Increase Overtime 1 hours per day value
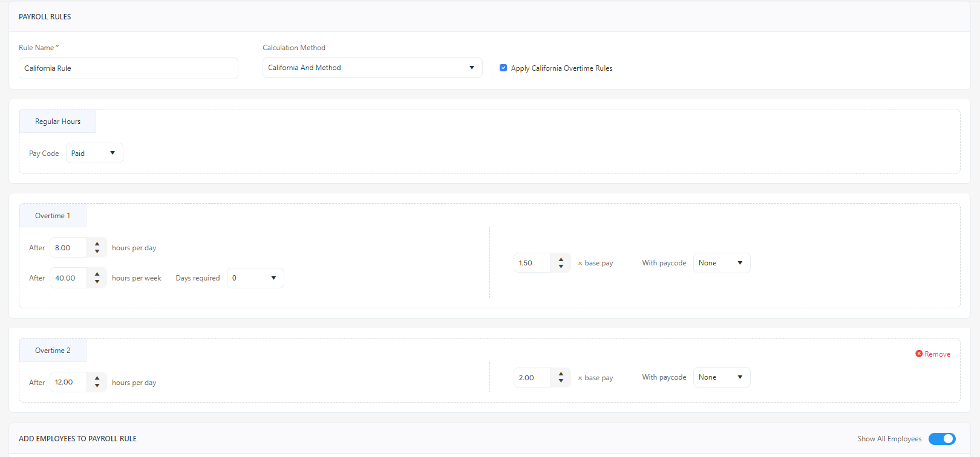The height and width of the screenshot is (457, 980). (97, 244)
